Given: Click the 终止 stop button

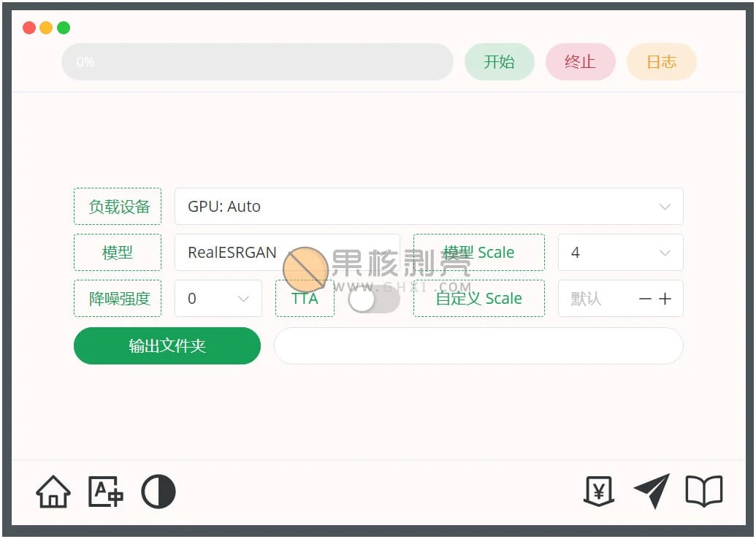Looking at the screenshot, I should pyautogui.click(x=580, y=62).
